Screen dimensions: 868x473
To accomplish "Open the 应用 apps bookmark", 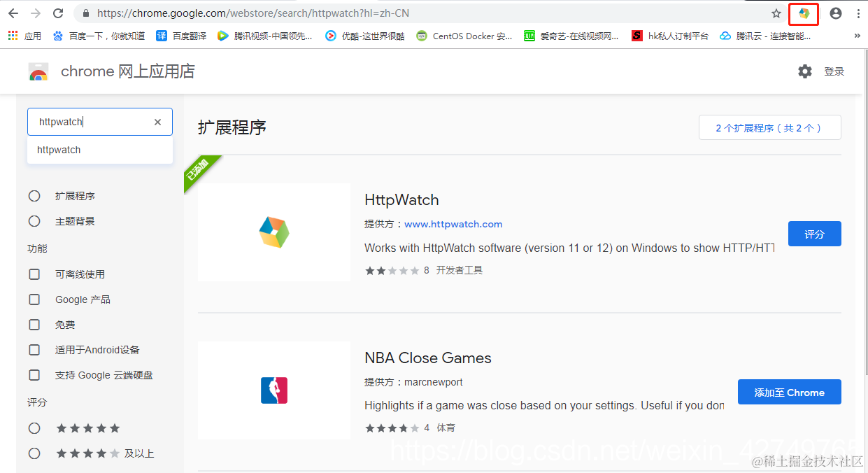I will [24, 36].
